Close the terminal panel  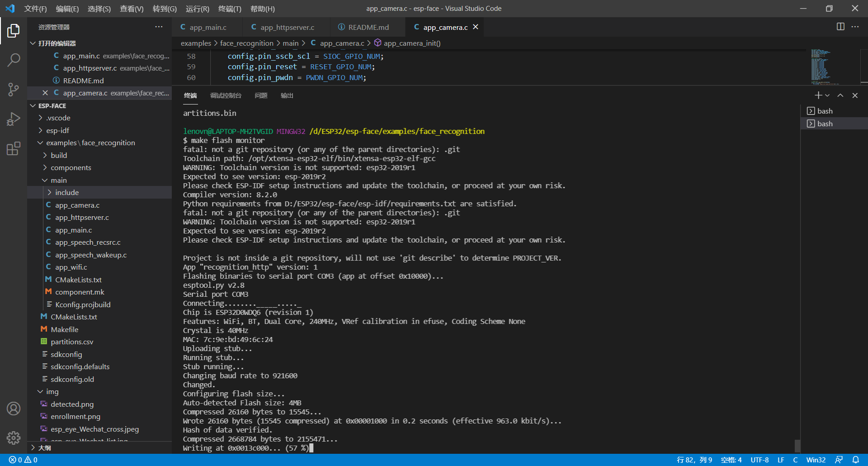pos(855,95)
